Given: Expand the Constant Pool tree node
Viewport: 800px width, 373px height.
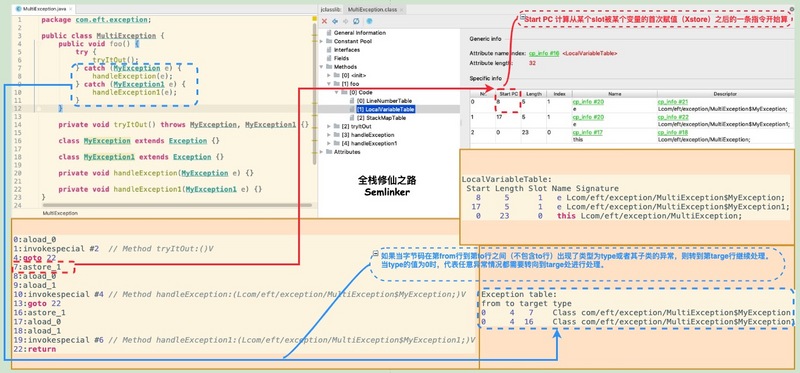Looking at the screenshot, I should tap(321, 41).
